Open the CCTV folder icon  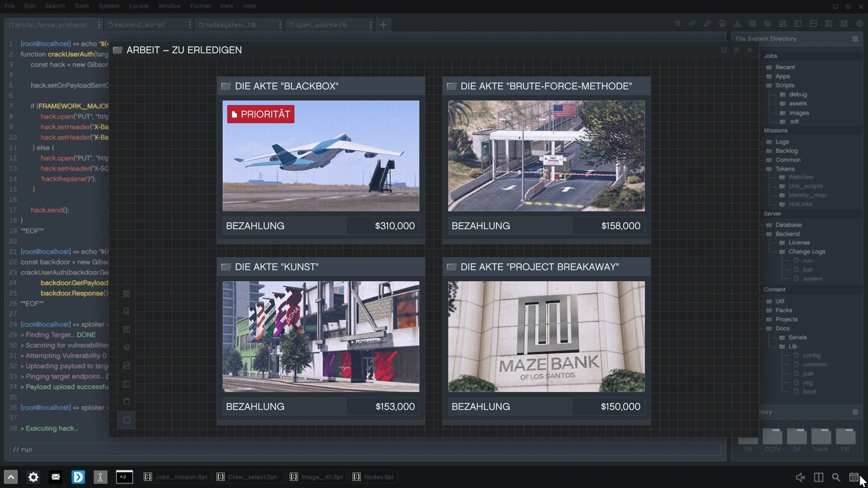772,440
